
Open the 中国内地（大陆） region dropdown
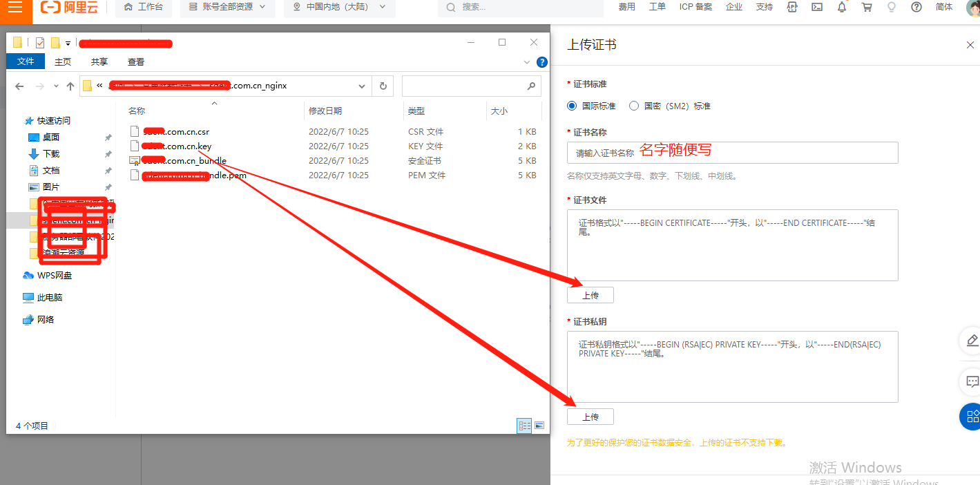pos(340,7)
